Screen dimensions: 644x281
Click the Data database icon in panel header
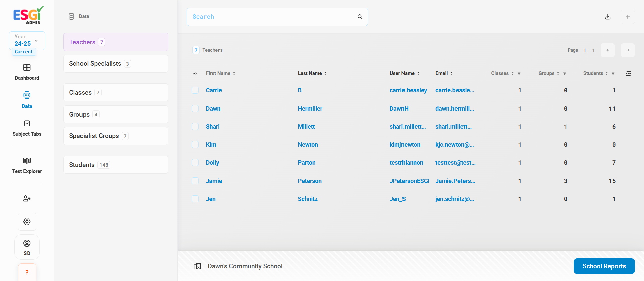pos(71,16)
